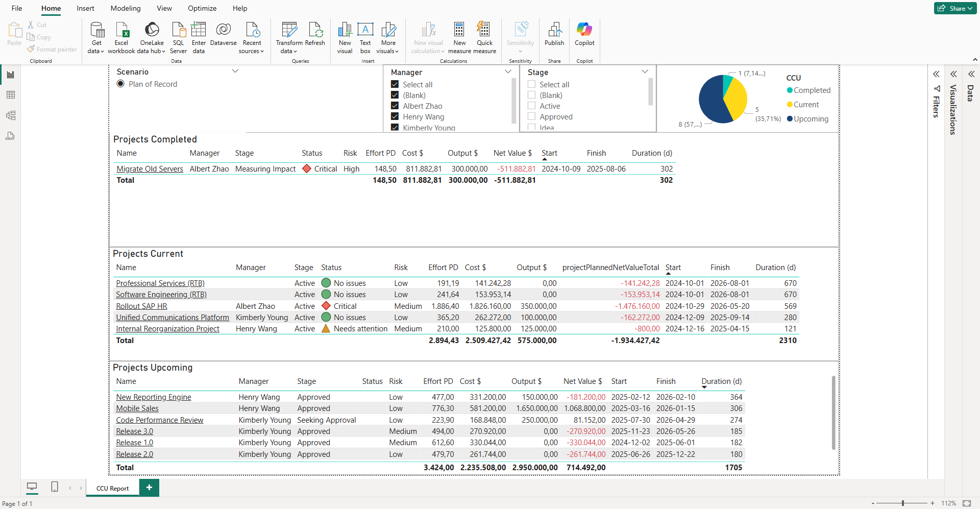Viewport: 980px width, 509px height.
Task: Open DAX query view in sidebar
Action: pyautogui.click(x=10, y=136)
